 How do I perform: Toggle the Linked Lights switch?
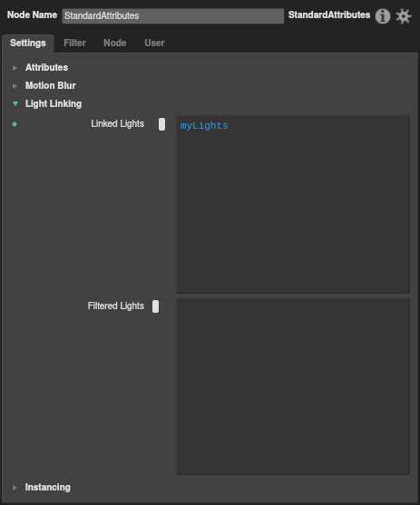pos(159,124)
